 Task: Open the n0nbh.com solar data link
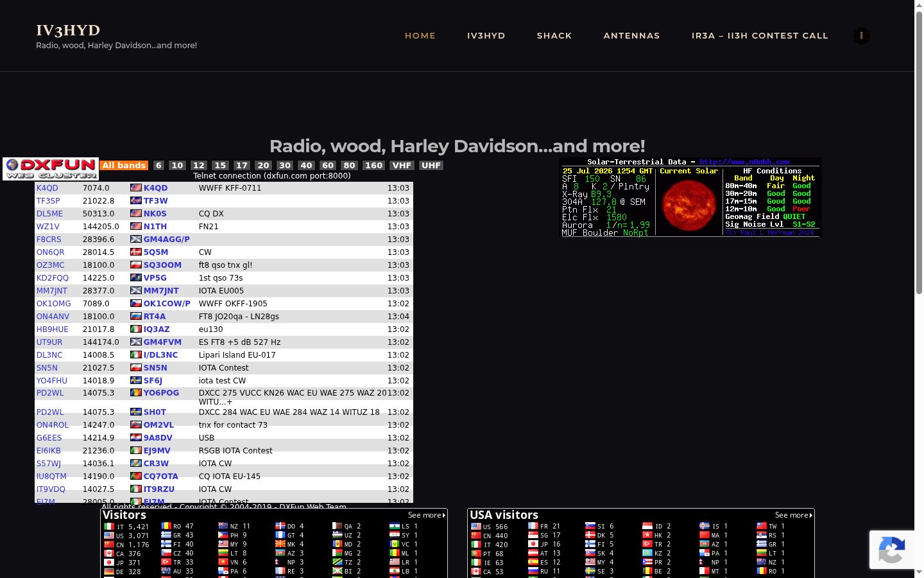pos(744,162)
